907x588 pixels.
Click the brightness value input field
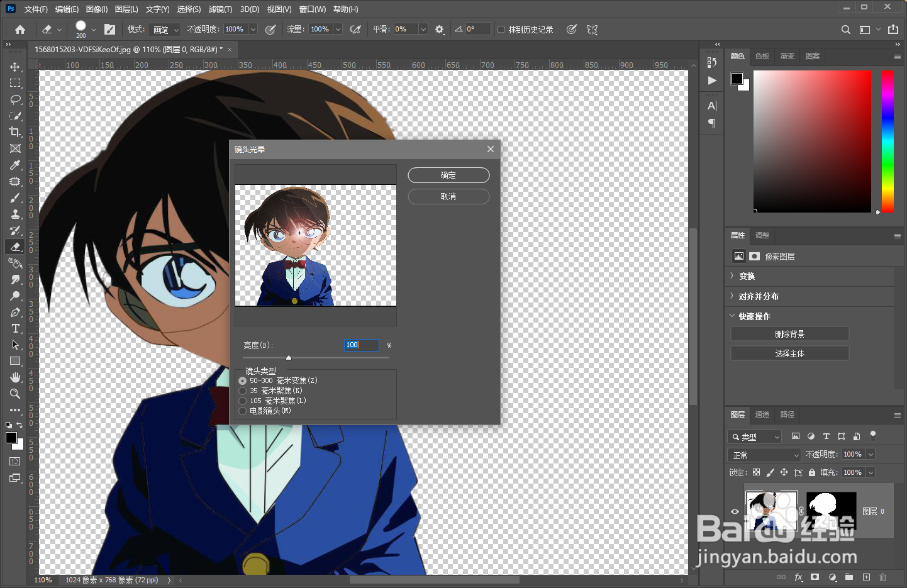(x=362, y=345)
